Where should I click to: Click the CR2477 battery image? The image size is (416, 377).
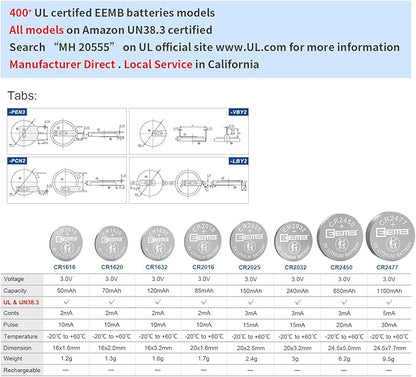click(391, 236)
